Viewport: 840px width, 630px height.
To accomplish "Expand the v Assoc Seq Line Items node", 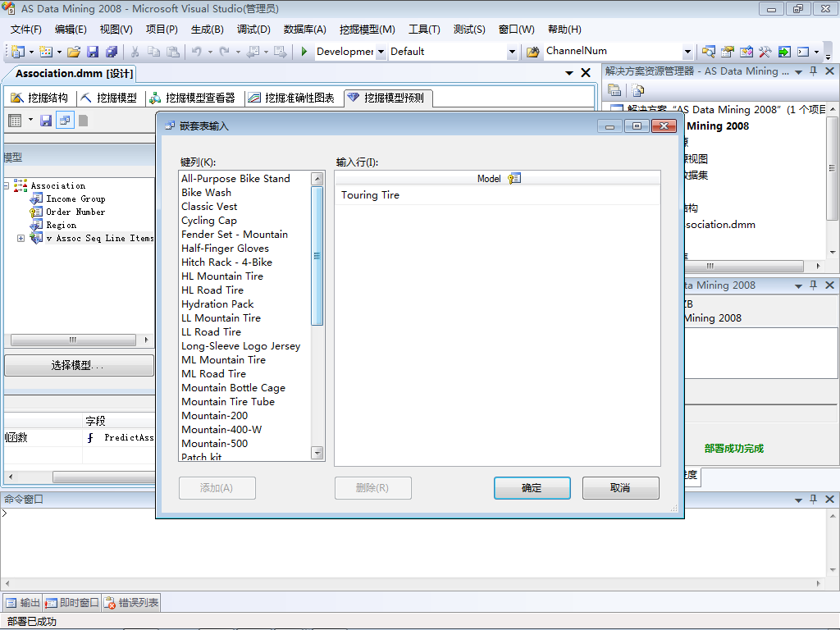I will click(21, 238).
